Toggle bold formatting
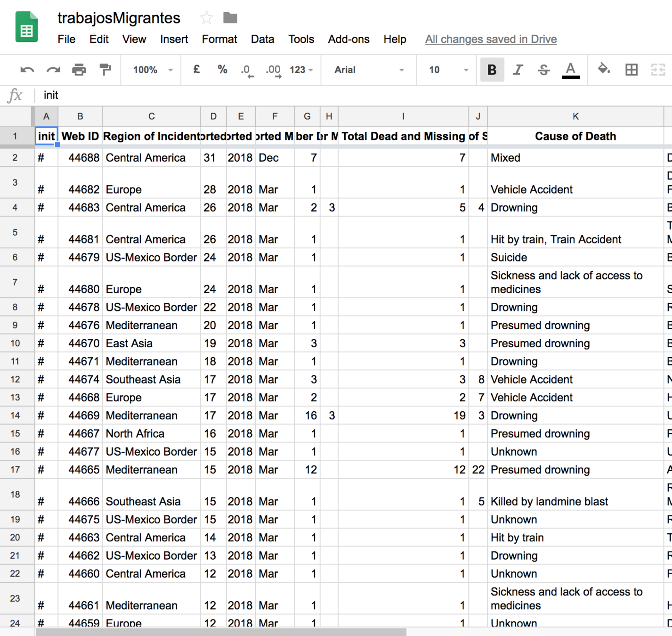Viewport: 672px width, 636px height. (x=492, y=70)
